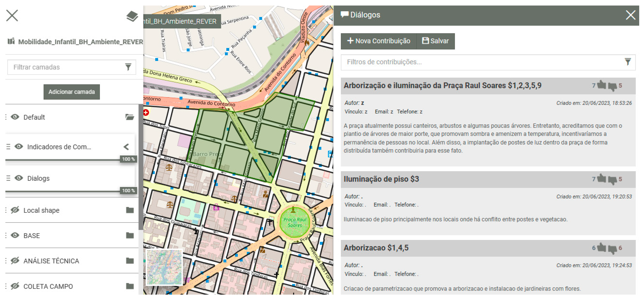Open the Dialogs layer options menu

tap(8, 178)
